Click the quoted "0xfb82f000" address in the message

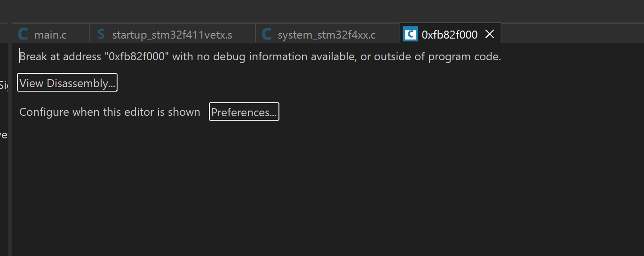136,57
